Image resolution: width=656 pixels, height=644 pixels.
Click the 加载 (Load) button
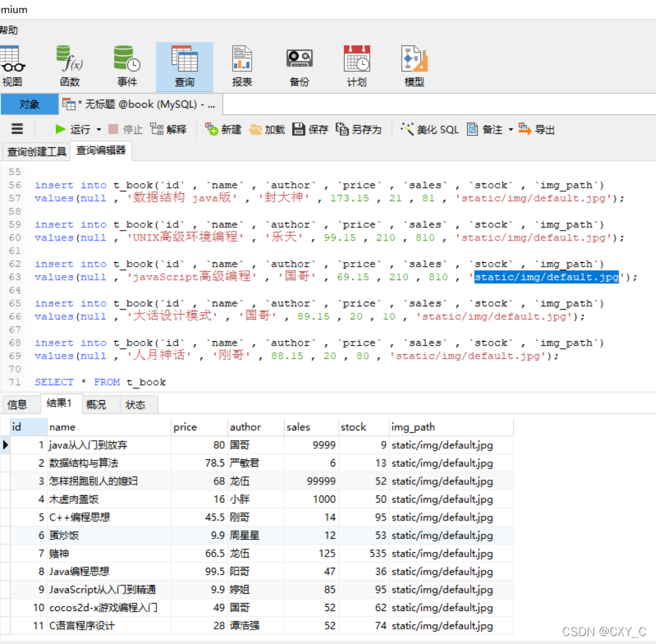click(267, 129)
